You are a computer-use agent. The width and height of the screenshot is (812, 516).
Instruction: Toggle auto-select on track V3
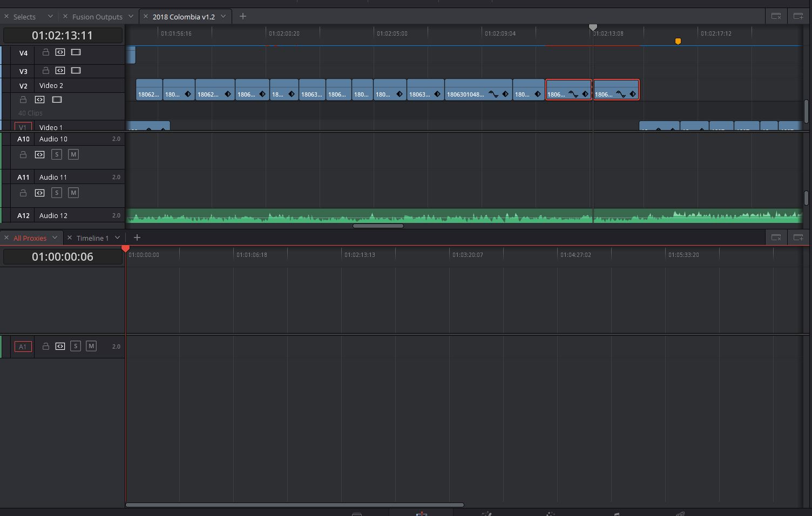point(60,71)
